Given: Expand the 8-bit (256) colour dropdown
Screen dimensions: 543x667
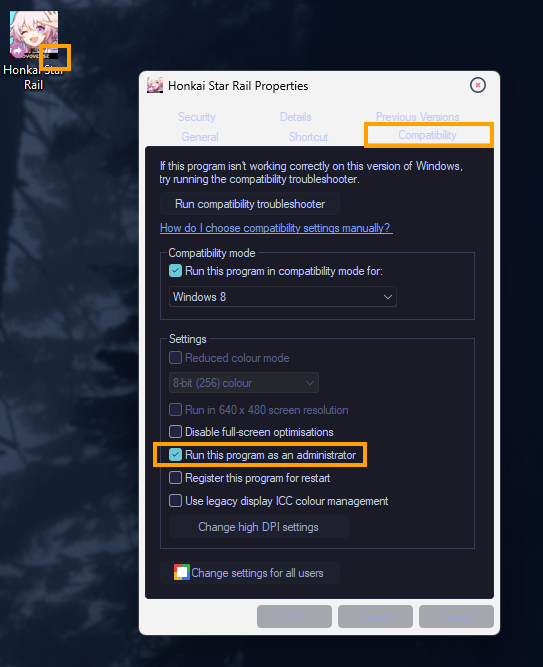Looking at the screenshot, I should (x=243, y=383).
